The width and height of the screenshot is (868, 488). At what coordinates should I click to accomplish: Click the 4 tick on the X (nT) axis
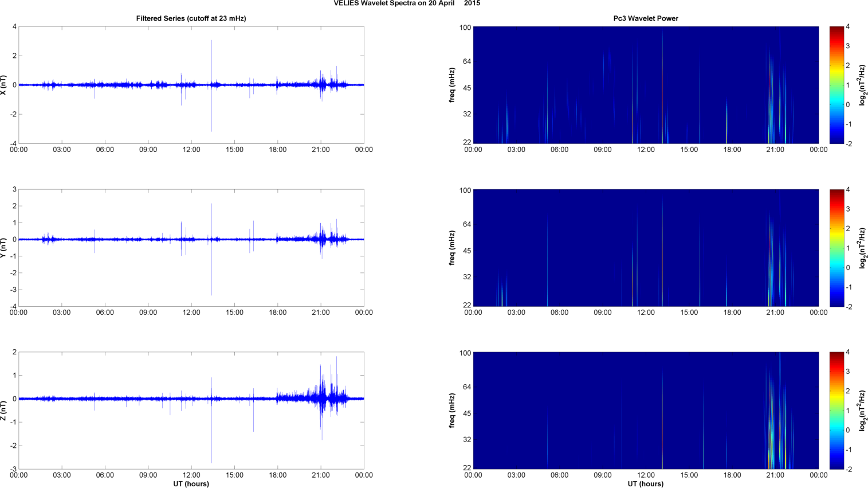[x=15, y=27]
